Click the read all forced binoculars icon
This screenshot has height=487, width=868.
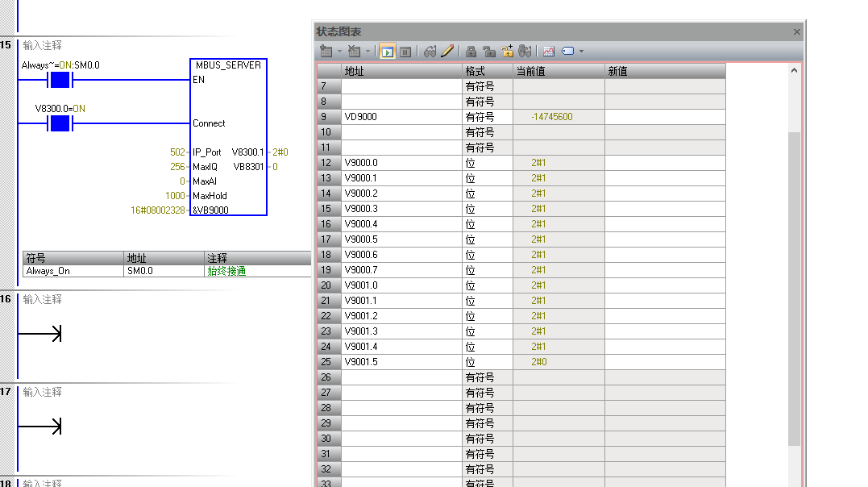(x=525, y=51)
